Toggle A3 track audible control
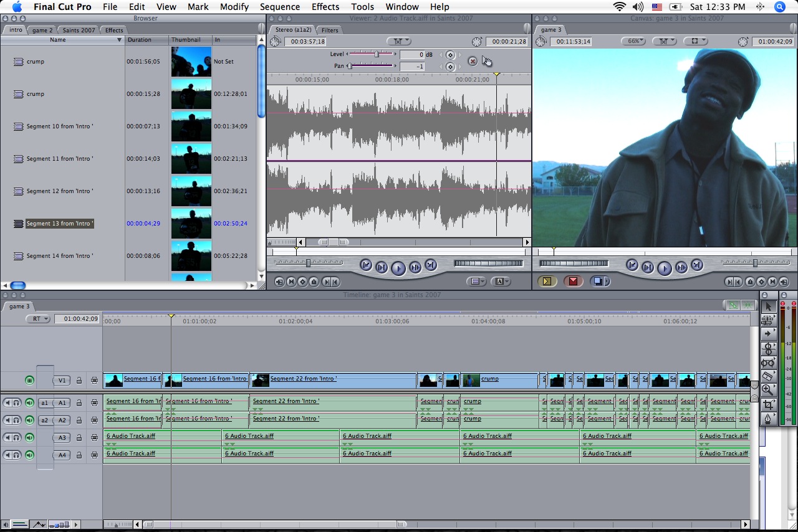This screenshot has width=798, height=532. pos(29,437)
